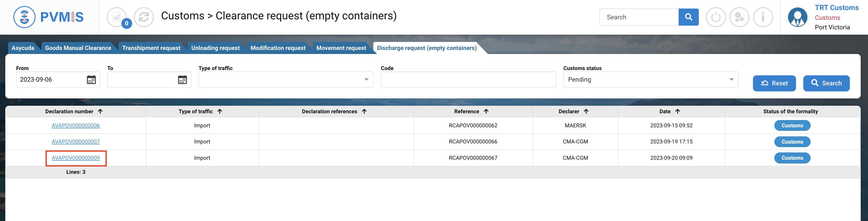Switch to the Asycuda tab
Screen dimensions: 868x221
pyautogui.click(x=23, y=48)
